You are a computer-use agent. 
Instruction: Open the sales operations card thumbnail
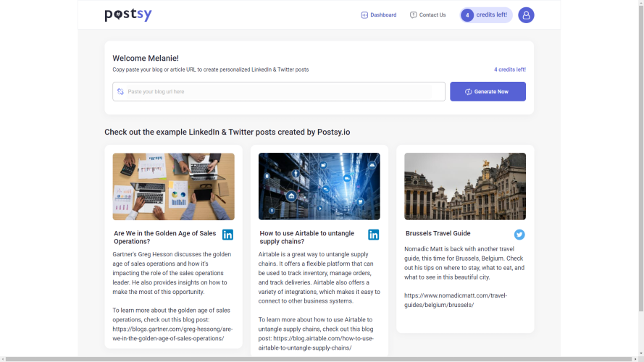coord(173,186)
